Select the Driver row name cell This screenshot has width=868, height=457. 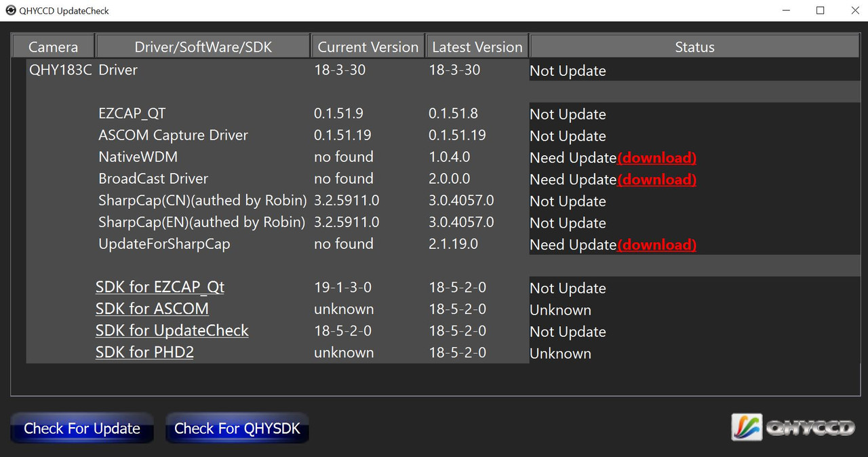click(x=118, y=70)
